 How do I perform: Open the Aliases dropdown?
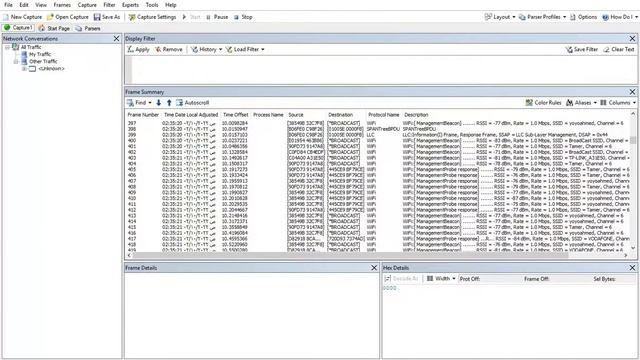(x=581, y=102)
